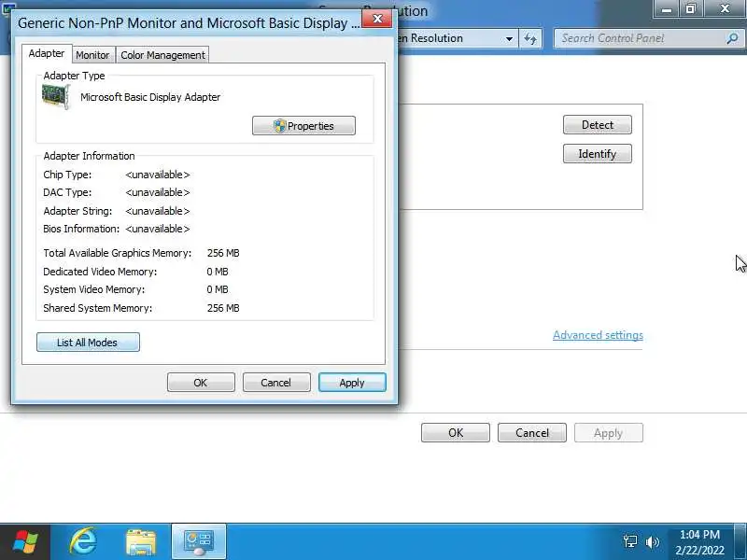Click the DAC Type label

[x=67, y=192]
